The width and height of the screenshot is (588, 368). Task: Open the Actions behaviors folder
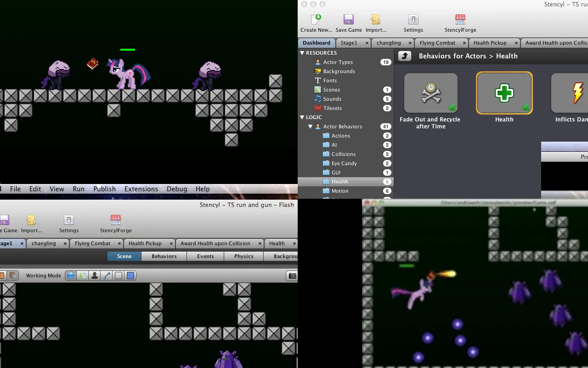coord(341,136)
